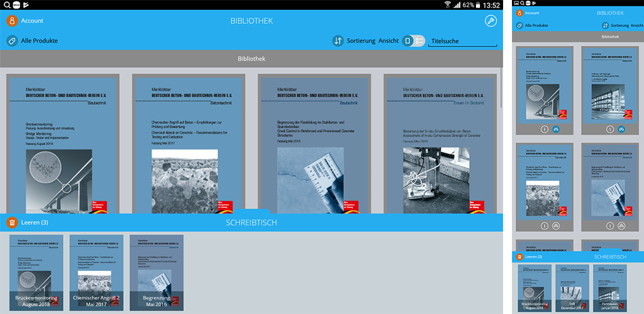This screenshot has width=644, height=314.
Task: Click the Sortierung label in phone view
Action: [619, 25]
